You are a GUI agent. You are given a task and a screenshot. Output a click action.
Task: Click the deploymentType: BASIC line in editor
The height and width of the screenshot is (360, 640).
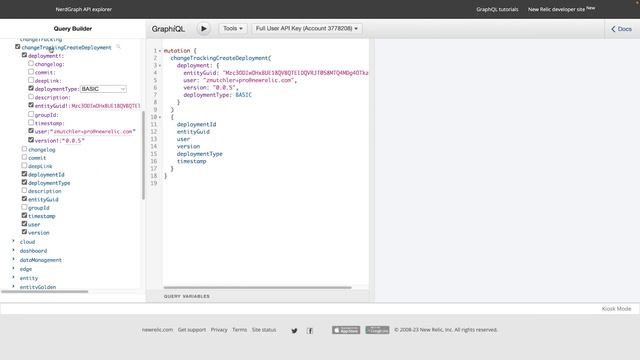pos(217,95)
